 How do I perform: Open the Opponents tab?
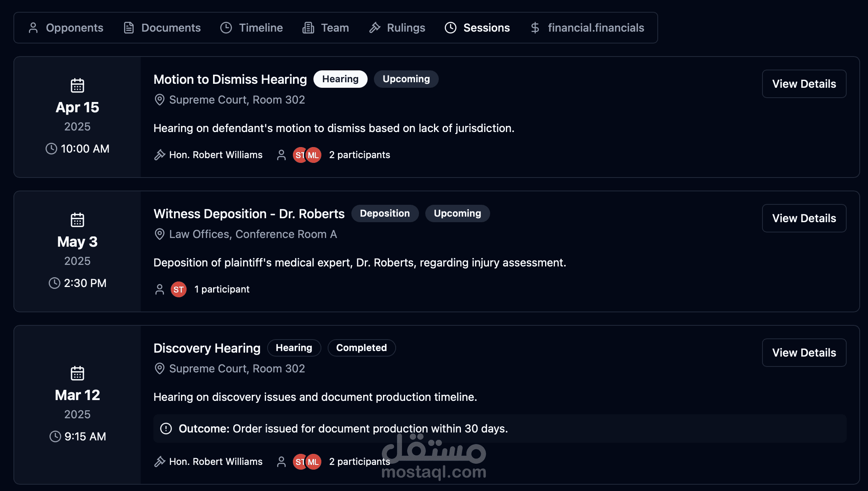66,28
